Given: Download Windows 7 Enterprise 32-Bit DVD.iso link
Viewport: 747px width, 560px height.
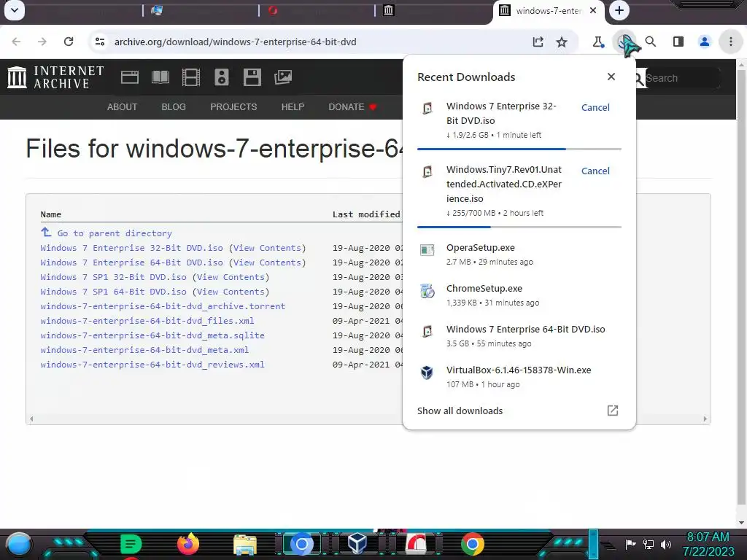Looking at the screenshot, I should 131,248.
